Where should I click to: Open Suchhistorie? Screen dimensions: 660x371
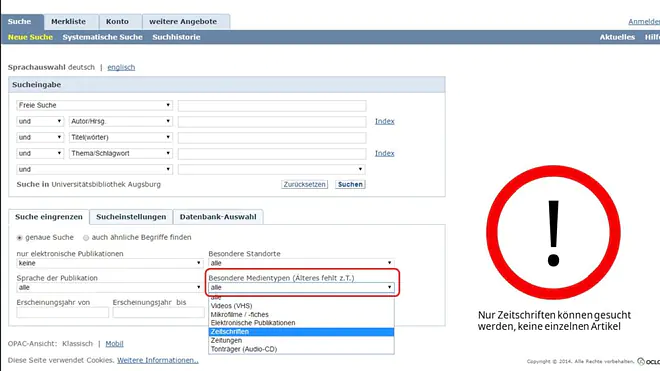(176, 37)
